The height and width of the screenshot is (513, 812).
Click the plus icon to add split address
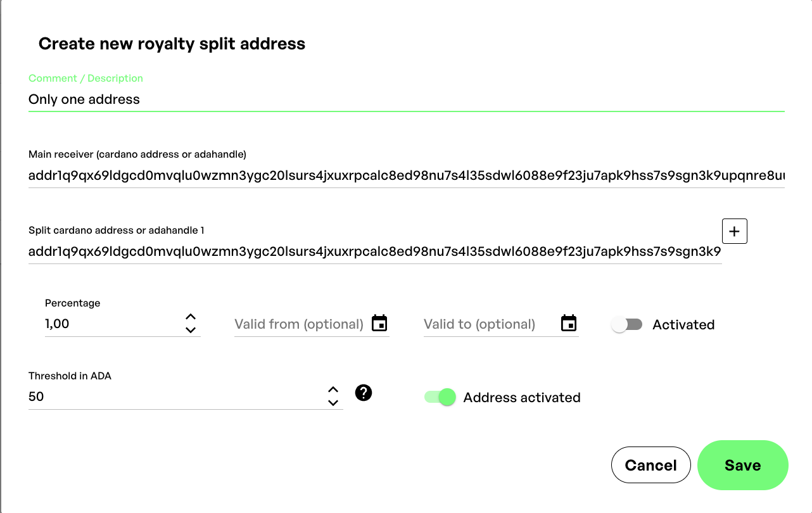pos(735,231)
